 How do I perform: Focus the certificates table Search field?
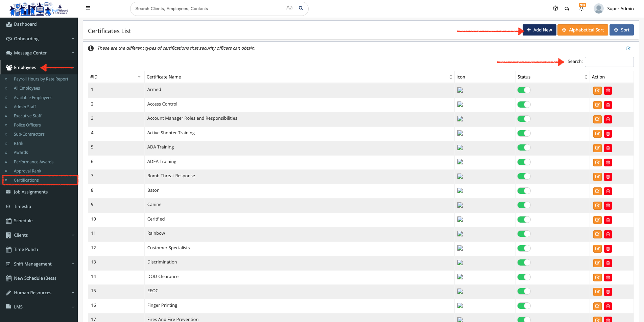[609, 62]
